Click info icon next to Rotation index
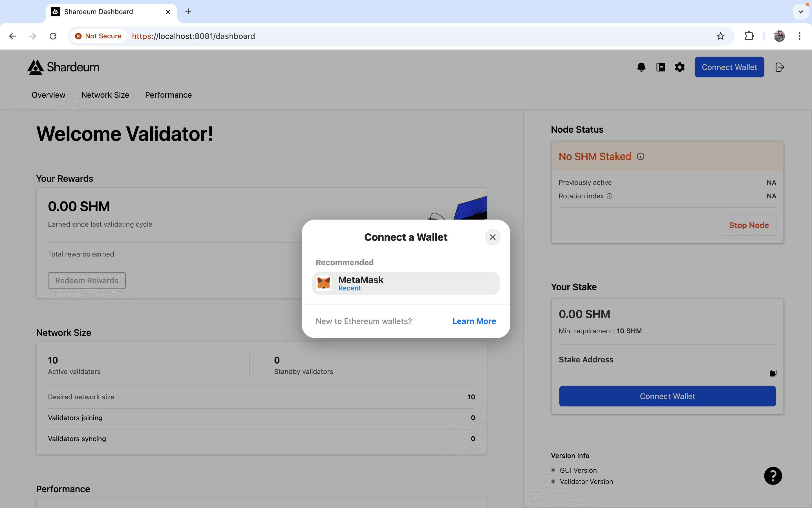The height and width of the screenshot is (508, 812). [x=610, y=196]
